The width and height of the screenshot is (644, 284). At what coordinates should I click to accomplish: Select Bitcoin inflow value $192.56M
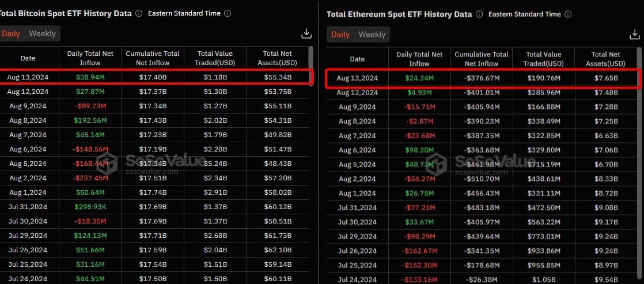click(x=90, y=120)
